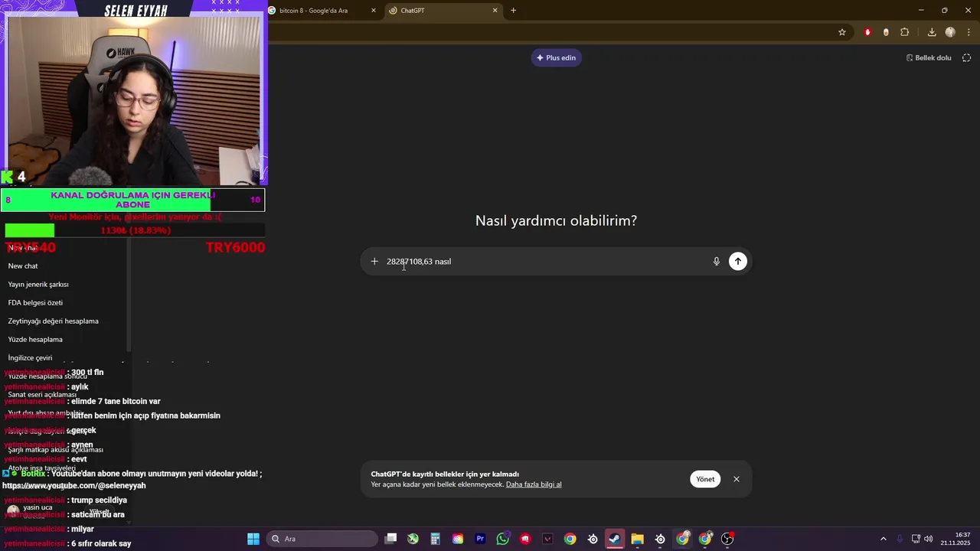Open Chrome downloads
The width and height of the screenshot is (980, 551).
coord(932,32)
